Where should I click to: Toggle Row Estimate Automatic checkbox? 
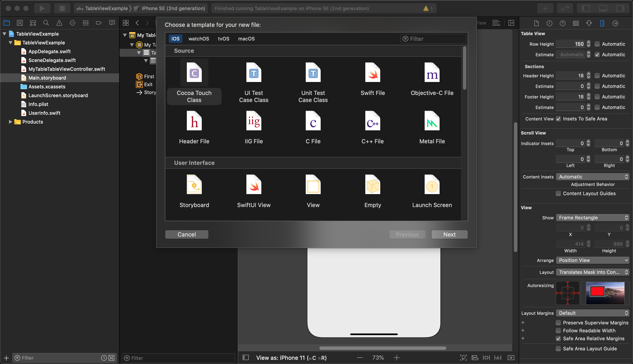pos(597,55)
